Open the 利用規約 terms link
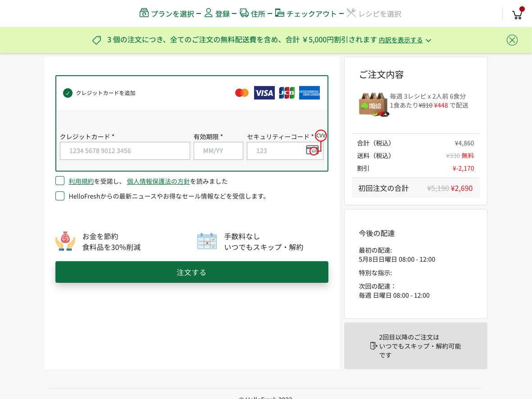 click(x=81, y=181)
